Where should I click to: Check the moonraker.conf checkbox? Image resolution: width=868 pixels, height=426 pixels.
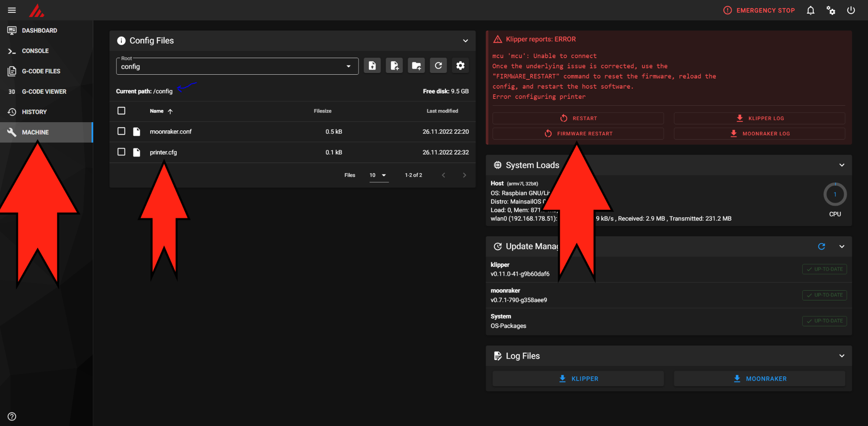click(121, 131)
